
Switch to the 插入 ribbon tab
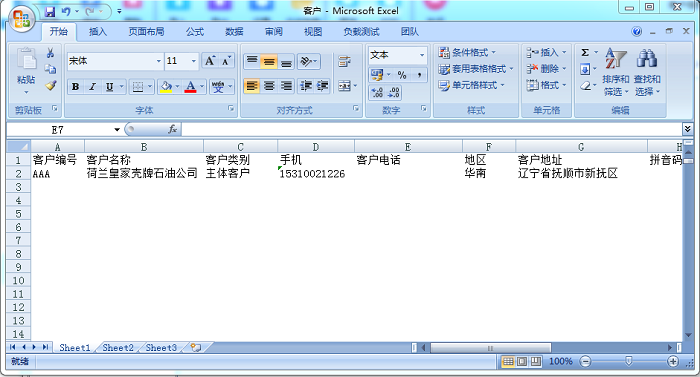point(98,32)
